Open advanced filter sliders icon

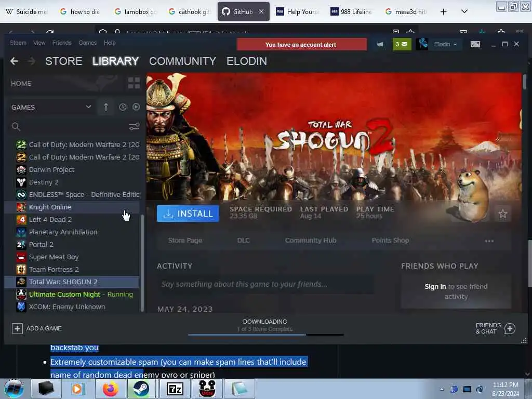coord(134,127)
